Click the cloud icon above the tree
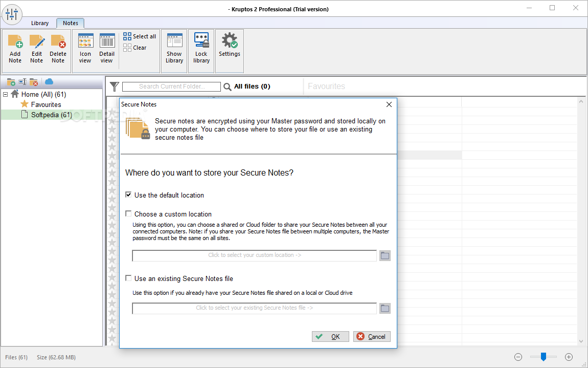 tap(49, 81)
